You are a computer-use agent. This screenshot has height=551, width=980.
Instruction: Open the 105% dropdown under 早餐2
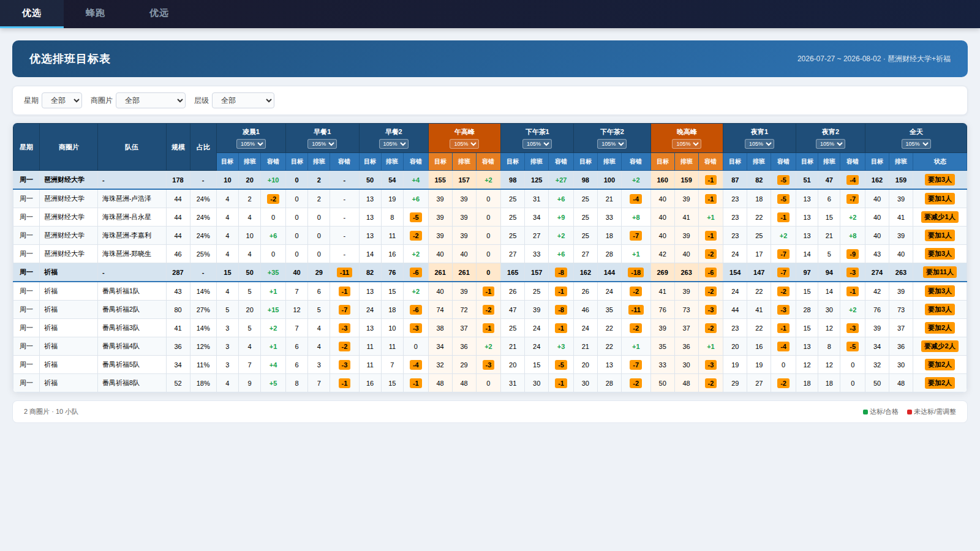pos(394,144)
